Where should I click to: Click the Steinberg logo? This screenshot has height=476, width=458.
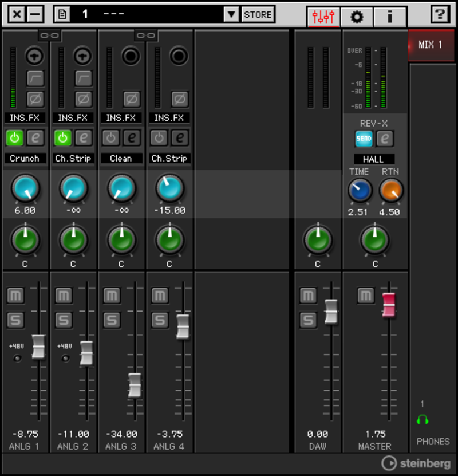click(x=416, y=463)
